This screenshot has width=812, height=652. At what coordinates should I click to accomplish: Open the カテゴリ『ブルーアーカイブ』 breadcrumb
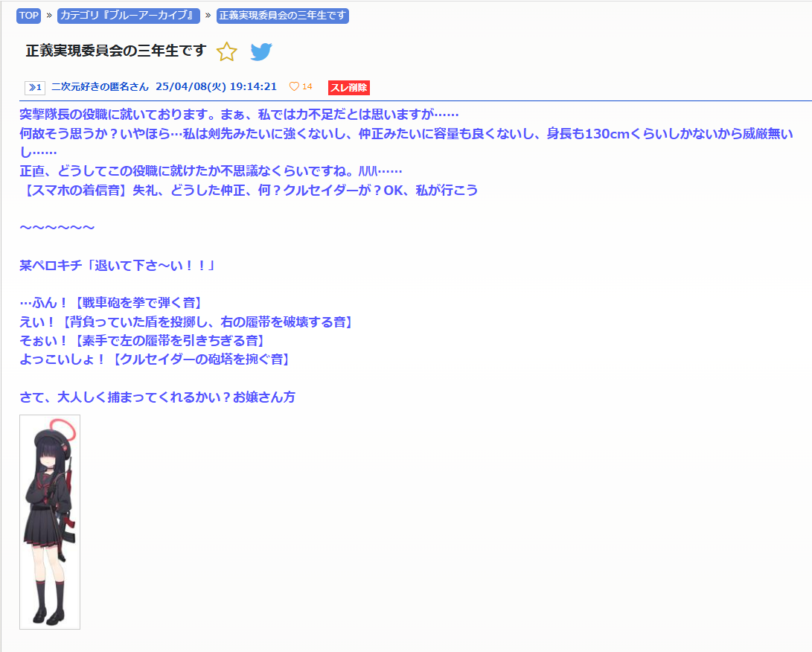pyautogui.click(x=129, y=16)
